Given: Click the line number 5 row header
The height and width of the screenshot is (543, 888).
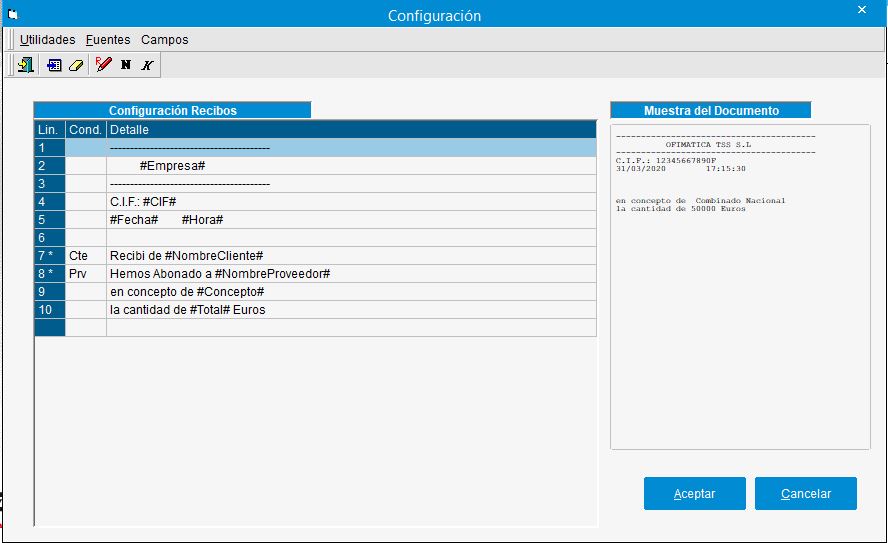Looking at the screenshot, I should 50,220.
